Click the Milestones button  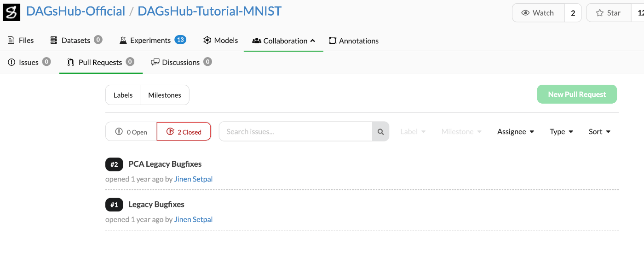(x=165, y=95)
